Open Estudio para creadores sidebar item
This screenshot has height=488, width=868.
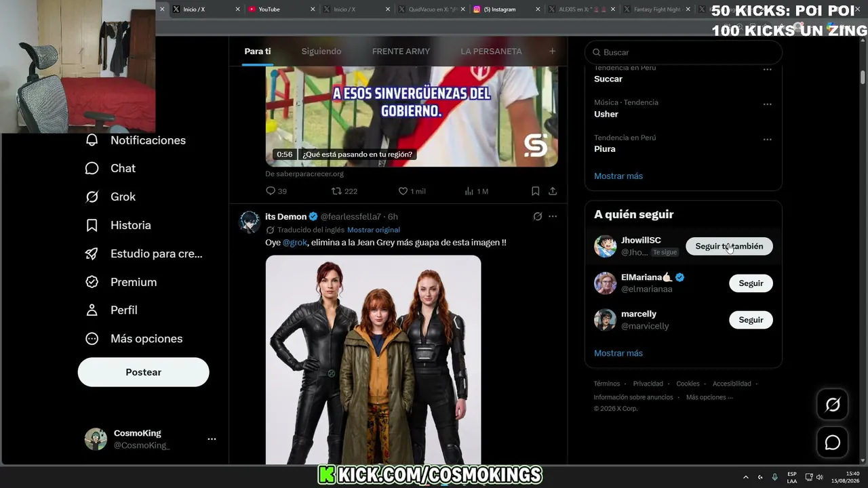[143, 253]
